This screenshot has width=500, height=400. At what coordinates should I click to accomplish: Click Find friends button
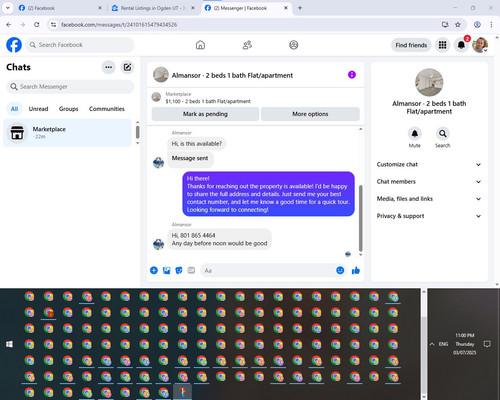pyautogui.click(x=411, y=45)
